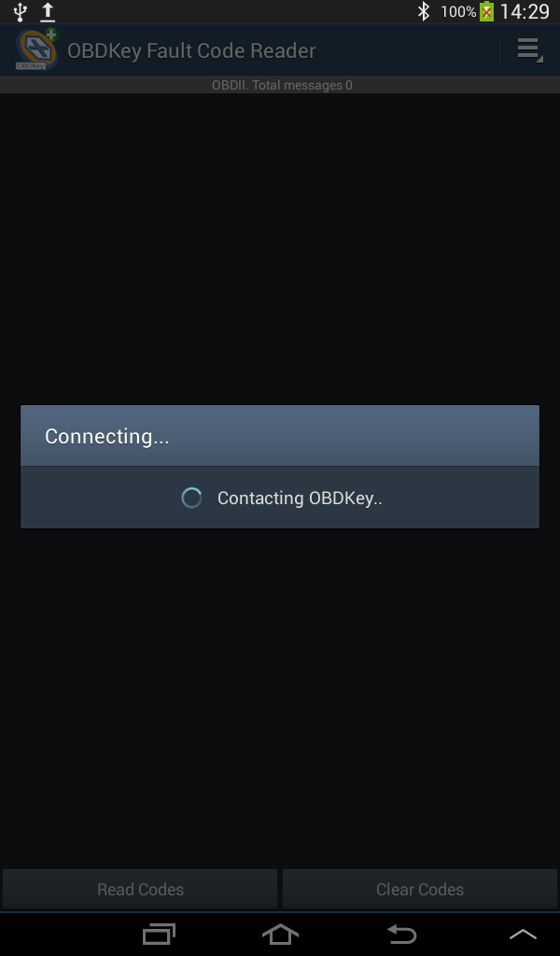560x956 pixels.
Task: Open the overflow menu icon
Action: coord(529,50)
